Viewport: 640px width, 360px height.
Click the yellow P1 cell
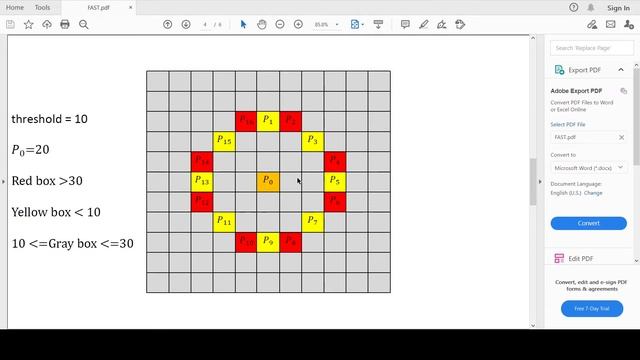(268, 121)
